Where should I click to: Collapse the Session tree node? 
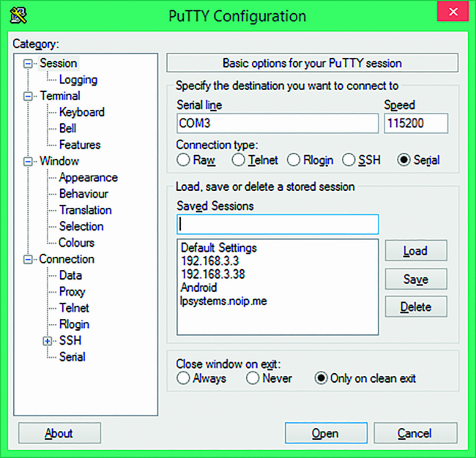point(28,64)
